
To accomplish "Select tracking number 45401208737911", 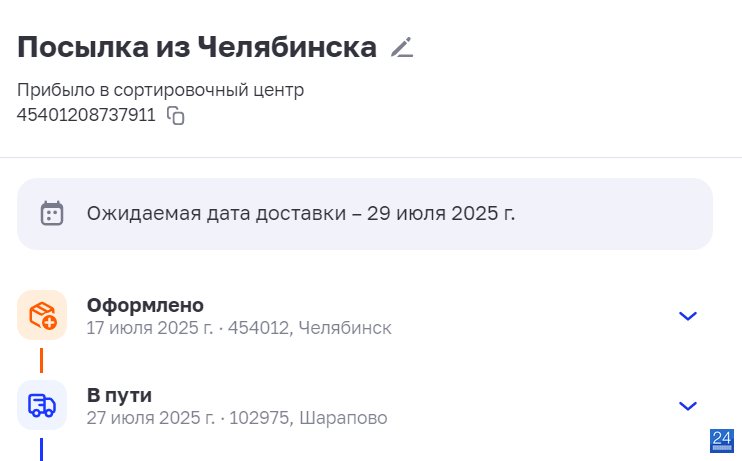I will click(86, 115).
